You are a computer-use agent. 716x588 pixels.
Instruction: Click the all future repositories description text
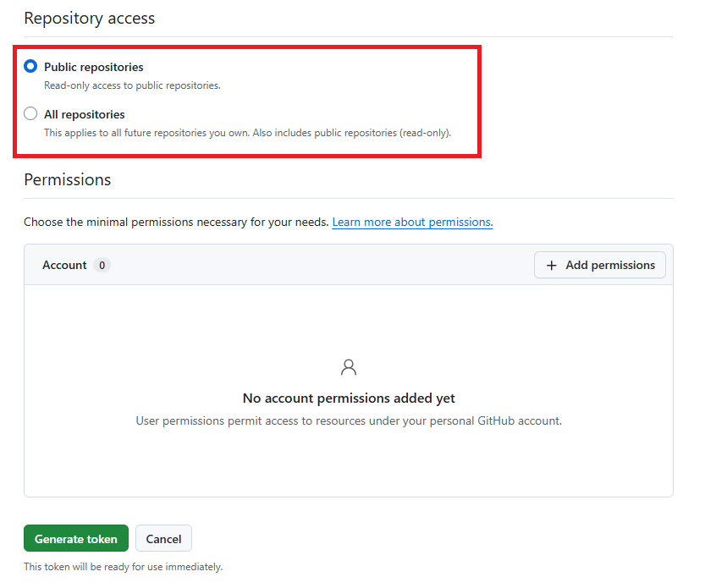click(x=247, y=133)
